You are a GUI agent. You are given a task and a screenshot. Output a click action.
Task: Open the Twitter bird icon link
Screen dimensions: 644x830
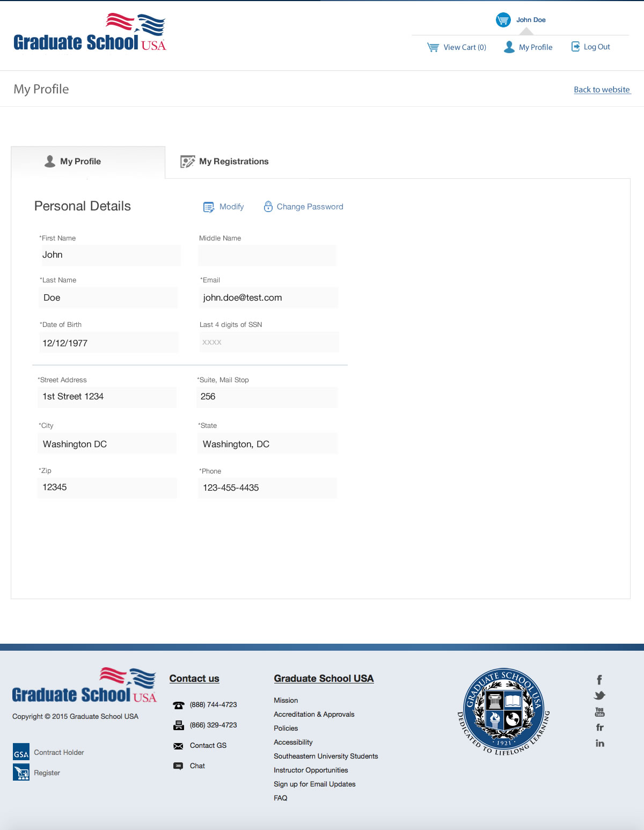[x=599, y=695]
